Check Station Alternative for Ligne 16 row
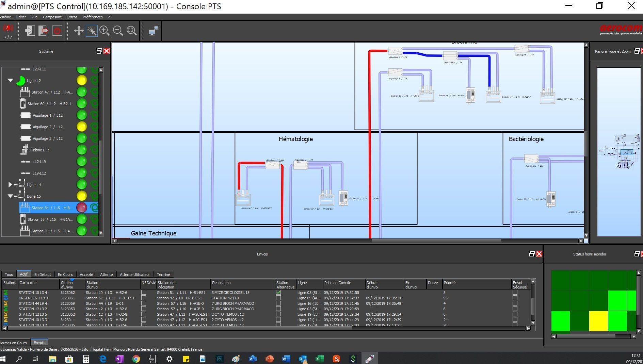The width and height of the screenshot is (643, 364). click(x=278, y=303)
